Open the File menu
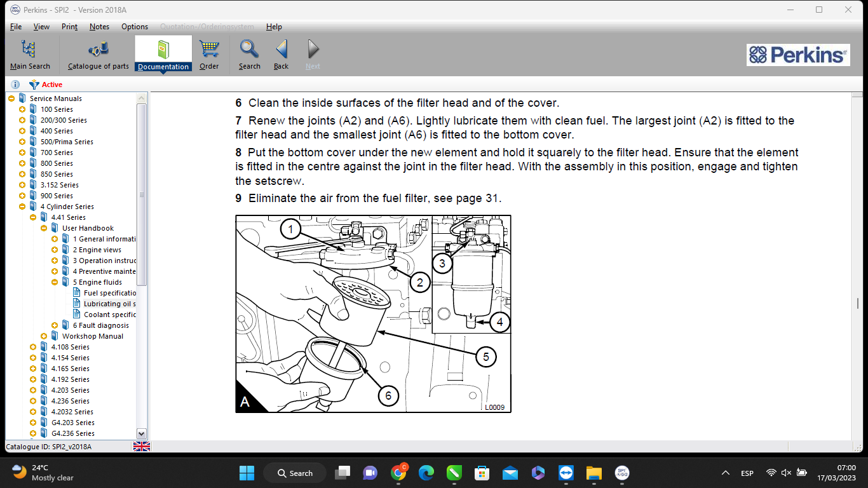Screen dimensions: 868x488 point(16,27)
